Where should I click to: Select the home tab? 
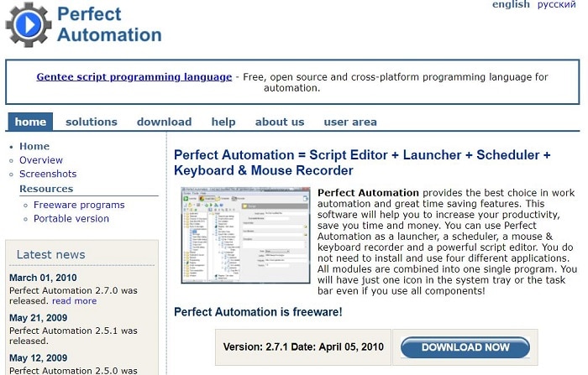30,122
